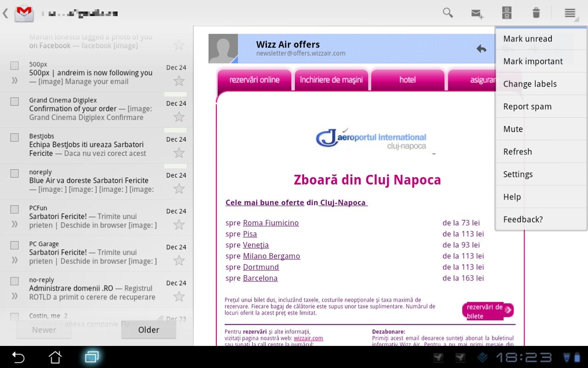Follow Barcelona destination link
The width and height of the screenshot is (588, 368).
pyautogui.click(x=260, y=278)
